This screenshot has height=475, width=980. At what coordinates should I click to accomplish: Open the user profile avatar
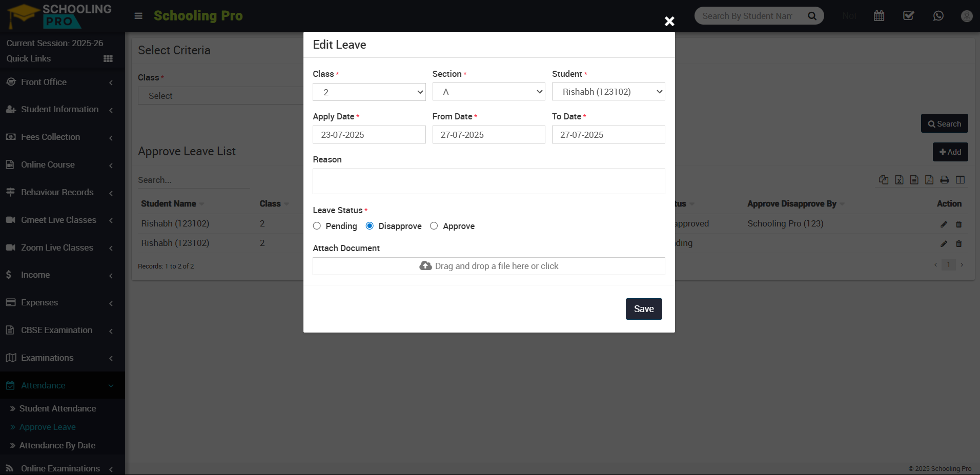point(967,16)
